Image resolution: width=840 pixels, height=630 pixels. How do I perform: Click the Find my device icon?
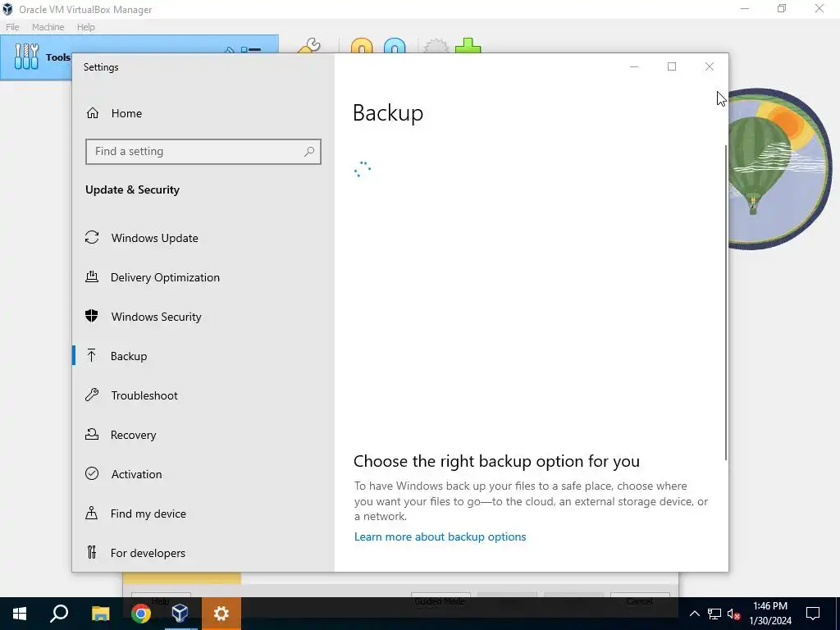click(92, 514)
